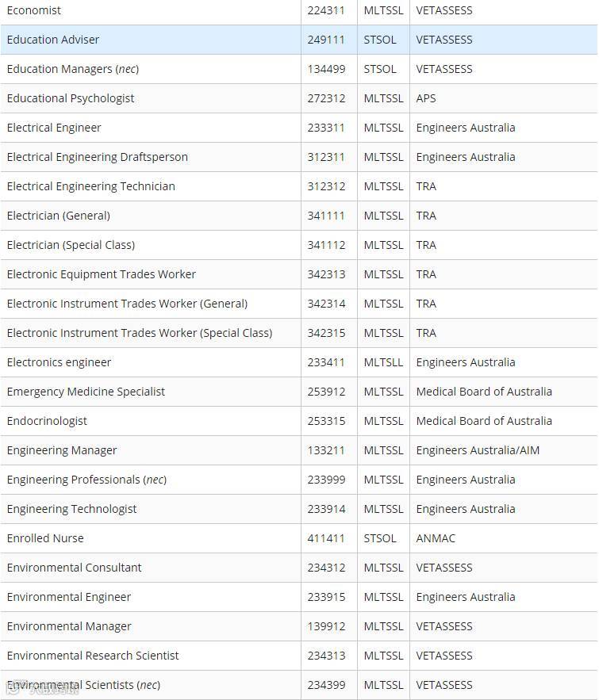Click occupation code 134499

[x=326, y=69]
